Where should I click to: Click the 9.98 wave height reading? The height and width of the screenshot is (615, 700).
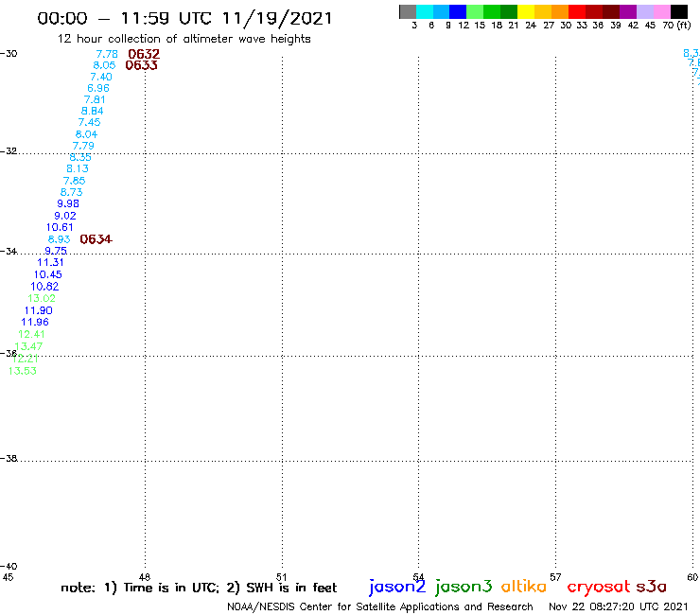68,203
